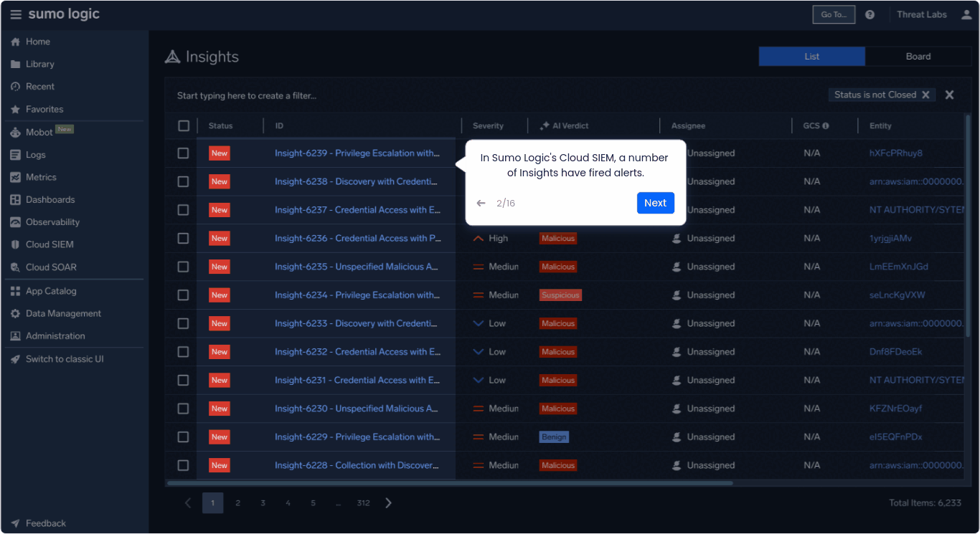
Task: Click the GCS info icon
Action: 826,126
